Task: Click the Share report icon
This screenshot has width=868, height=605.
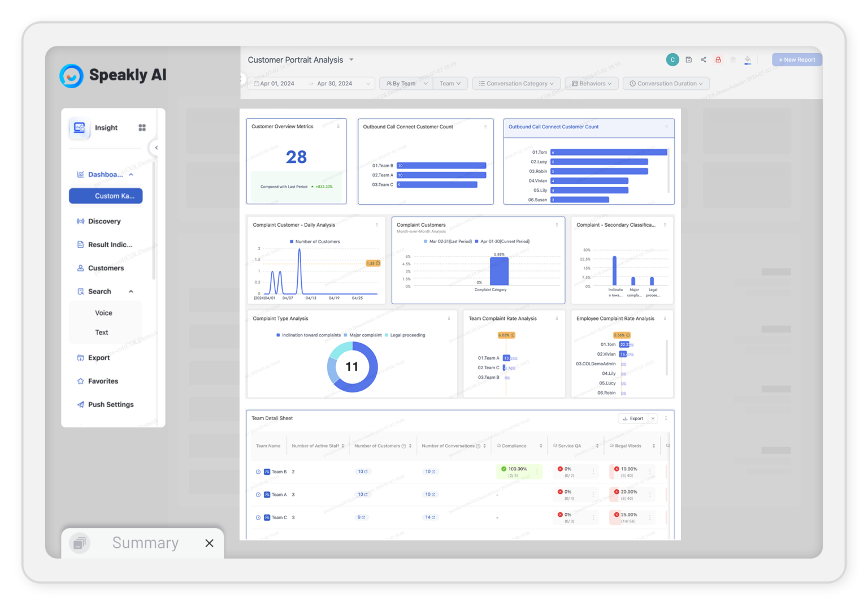Action: point(704,59)
